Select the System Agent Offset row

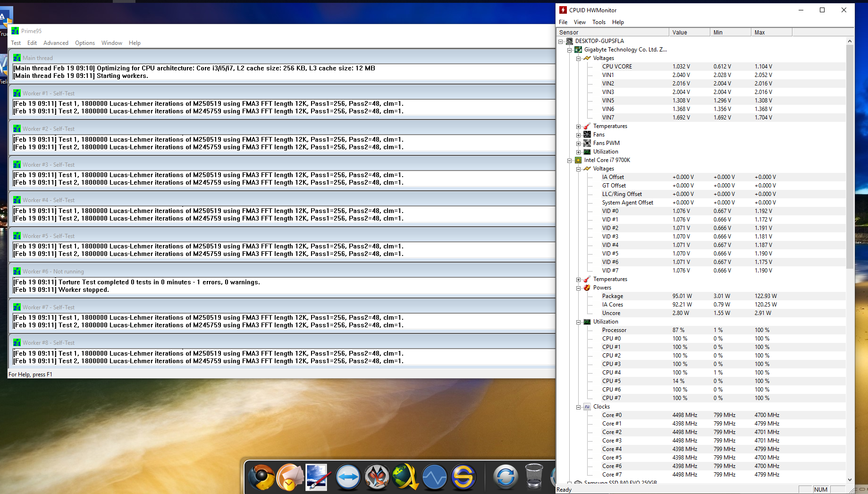(702, 203)
